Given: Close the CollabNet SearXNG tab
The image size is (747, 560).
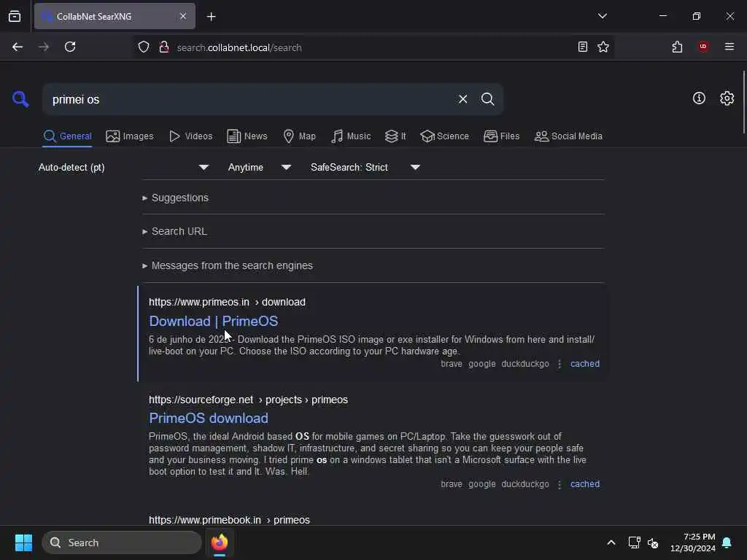Looking at the screenshot, I should pyautogui.click(x=183, y=16).
